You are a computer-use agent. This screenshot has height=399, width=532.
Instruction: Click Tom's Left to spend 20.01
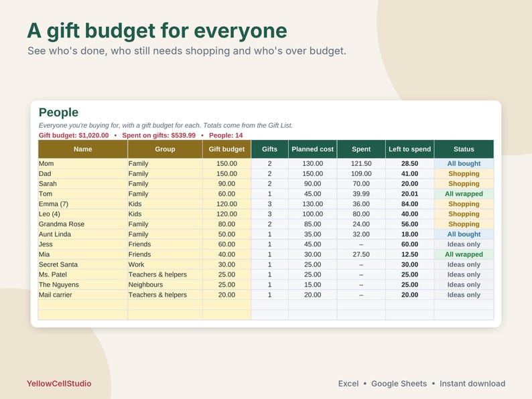[409, 194]
